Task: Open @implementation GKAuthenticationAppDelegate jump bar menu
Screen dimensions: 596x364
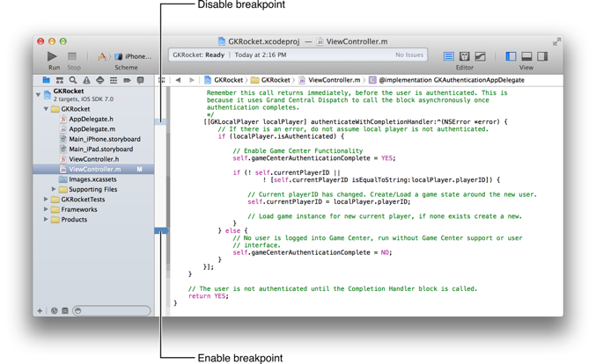Action: [446, 80]
